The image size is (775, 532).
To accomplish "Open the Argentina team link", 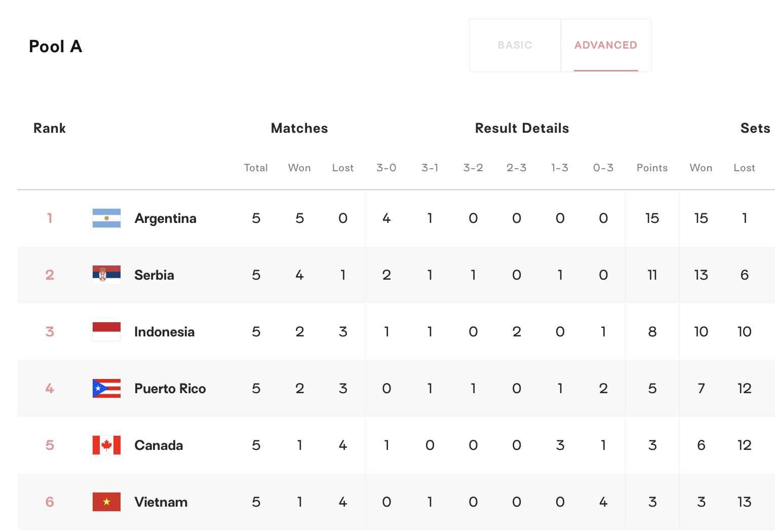I will 165,218.
